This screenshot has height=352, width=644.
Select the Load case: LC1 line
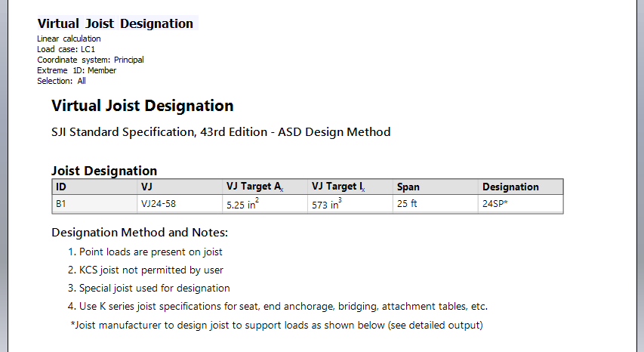[x=66, y=49]
